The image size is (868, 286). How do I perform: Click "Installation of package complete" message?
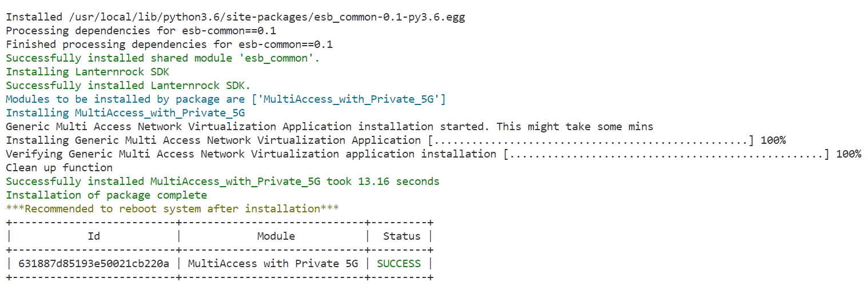coord(106,195)
